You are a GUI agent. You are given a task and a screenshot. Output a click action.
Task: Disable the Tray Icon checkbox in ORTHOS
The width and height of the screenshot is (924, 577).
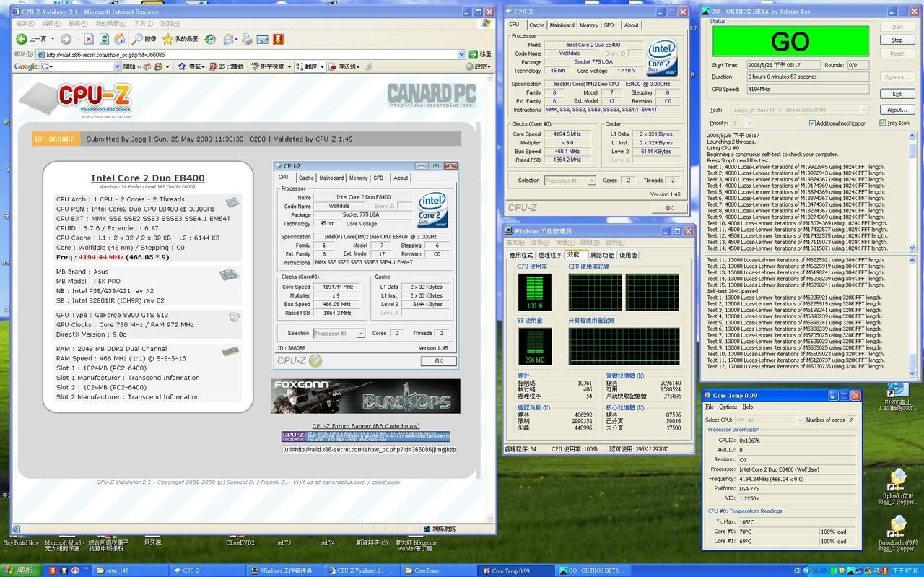point(883,123)
